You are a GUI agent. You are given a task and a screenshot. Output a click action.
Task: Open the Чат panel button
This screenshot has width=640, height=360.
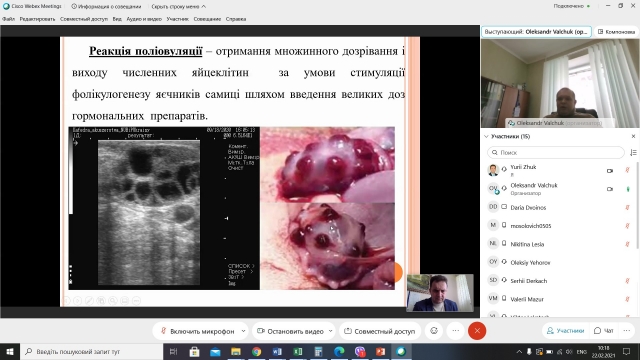[604, 331]
